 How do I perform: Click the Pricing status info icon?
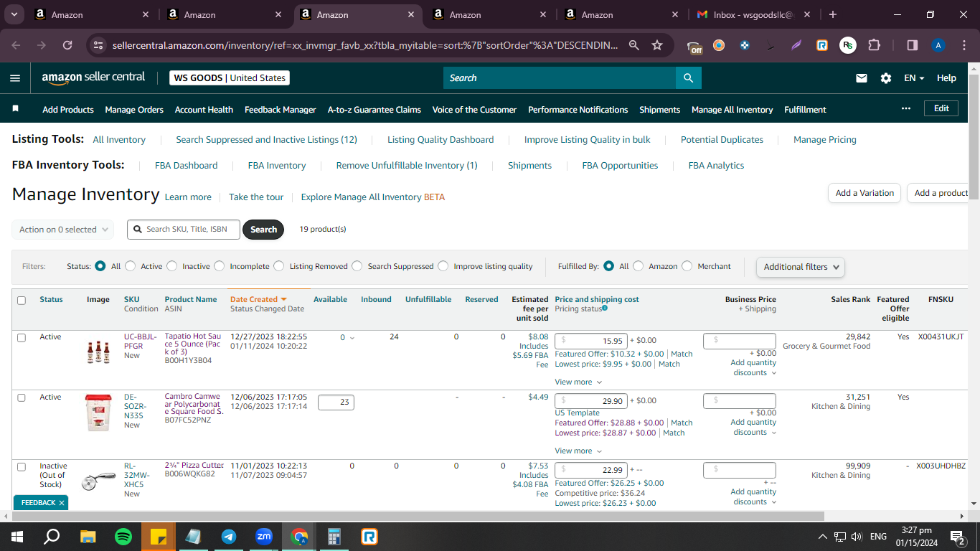[x=605, y=309]
